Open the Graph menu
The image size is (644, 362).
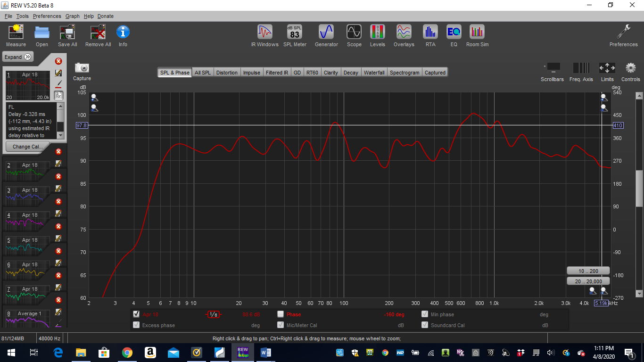tap(72, 16)
